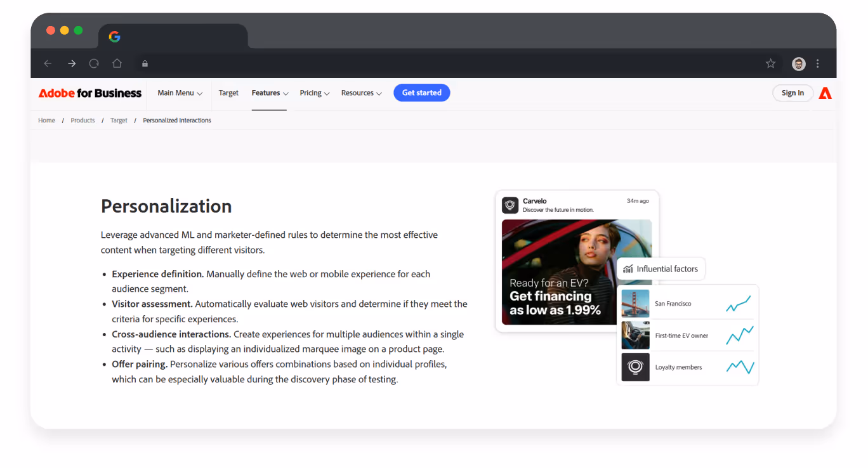Screen dimensions: 868x468
Task: Click the 'First-time EV owner' label
Action: [681, 335]
